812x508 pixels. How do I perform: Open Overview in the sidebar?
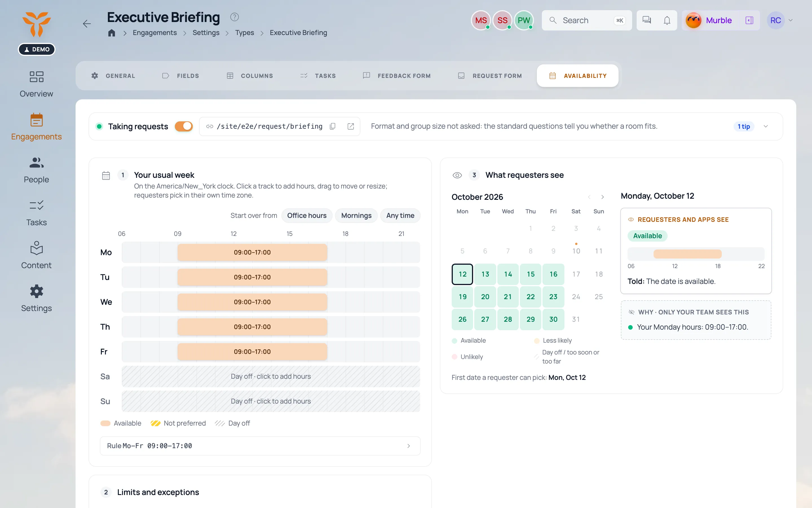pyautogui.click(x=36, y=84)
